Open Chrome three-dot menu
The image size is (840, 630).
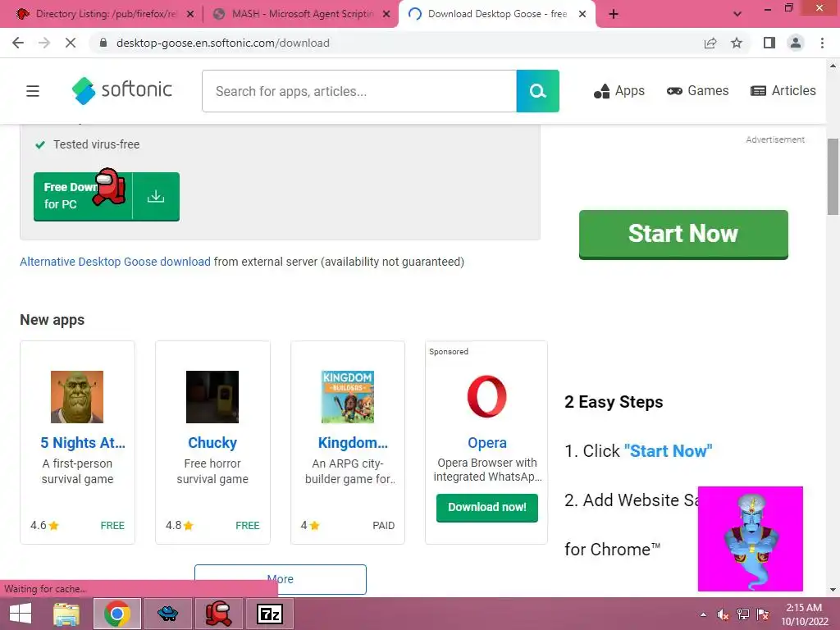822,43
